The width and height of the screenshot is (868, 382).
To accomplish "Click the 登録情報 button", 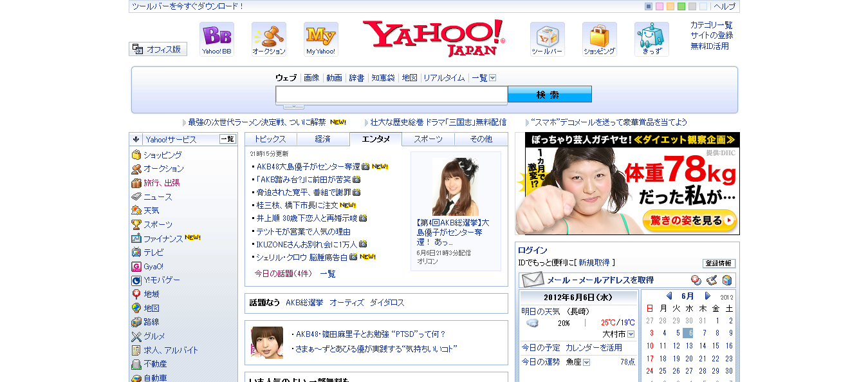I will coord(719,263).
